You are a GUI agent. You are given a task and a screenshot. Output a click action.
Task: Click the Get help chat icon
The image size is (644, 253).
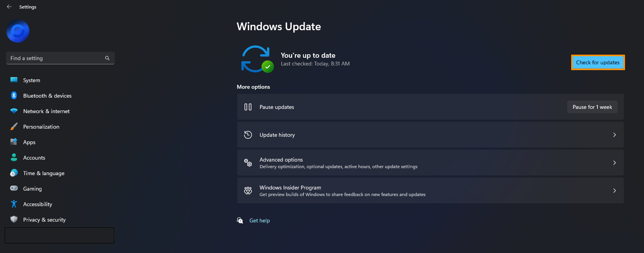point(240,220)
